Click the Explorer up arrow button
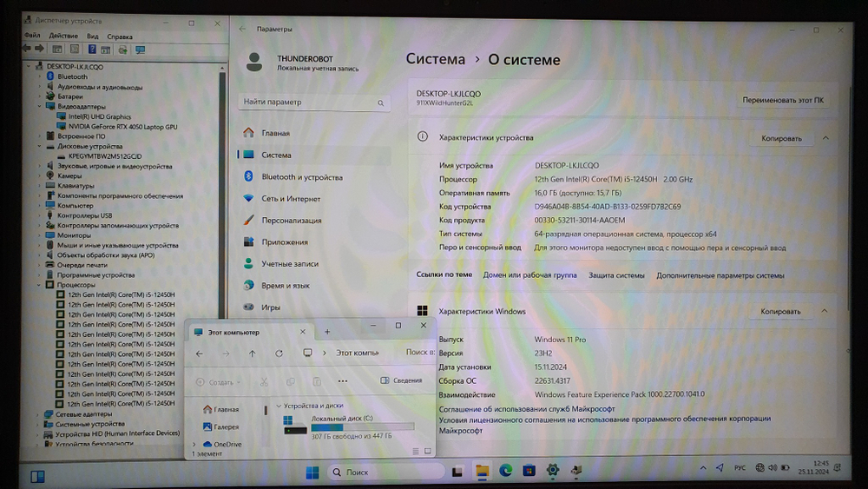Viewport: 868px width, 489px height. point(253,354)
